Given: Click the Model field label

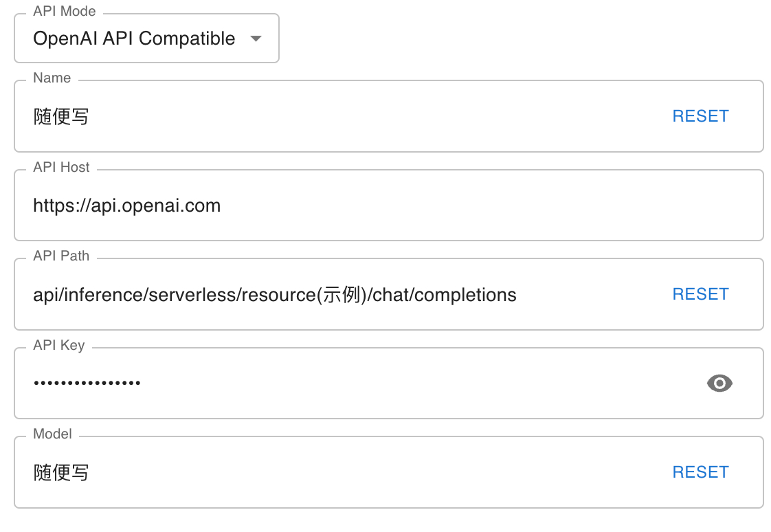Looking at the screenshot, I should pyautogui.click(x=52, y=434).
